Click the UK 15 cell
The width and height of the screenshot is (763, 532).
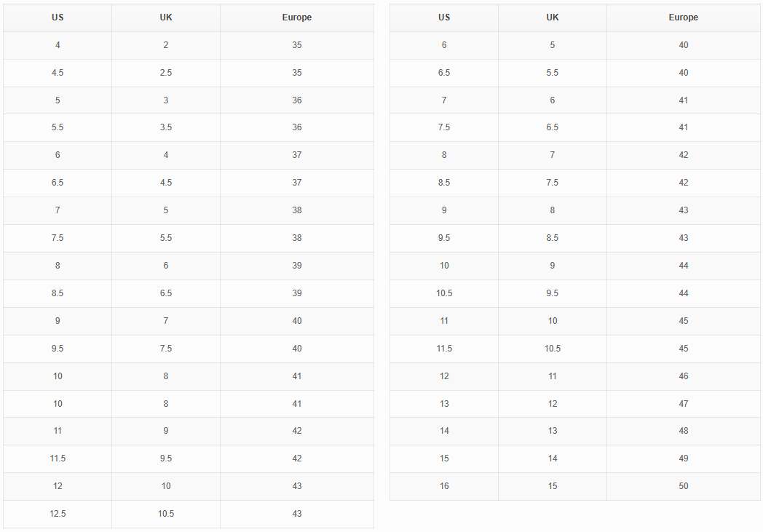(x=553, y=486)
